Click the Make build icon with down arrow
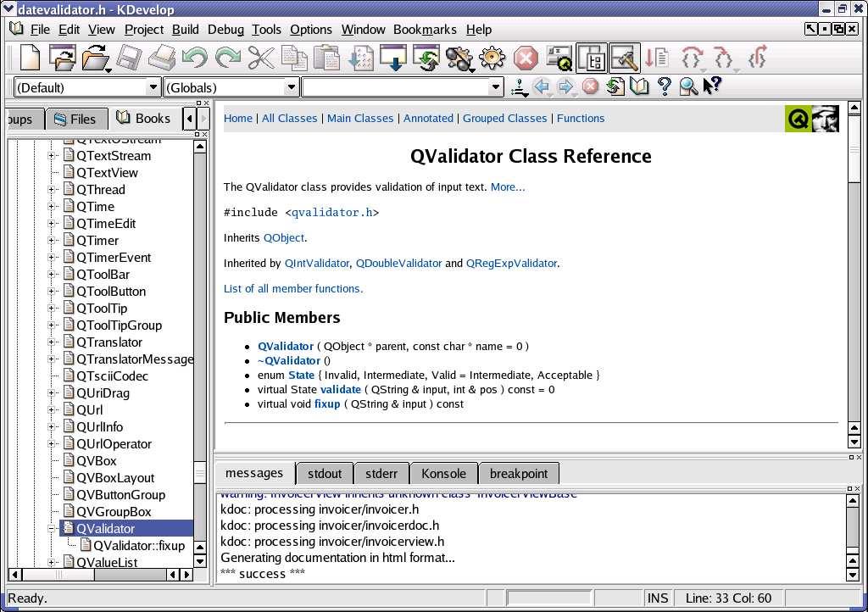 (393, 58)
